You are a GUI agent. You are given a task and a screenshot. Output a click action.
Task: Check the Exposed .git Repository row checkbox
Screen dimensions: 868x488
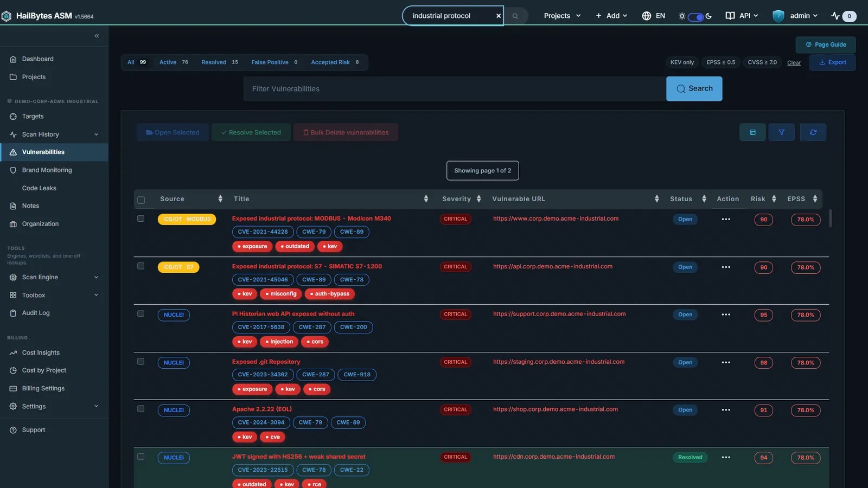point(141,362)
